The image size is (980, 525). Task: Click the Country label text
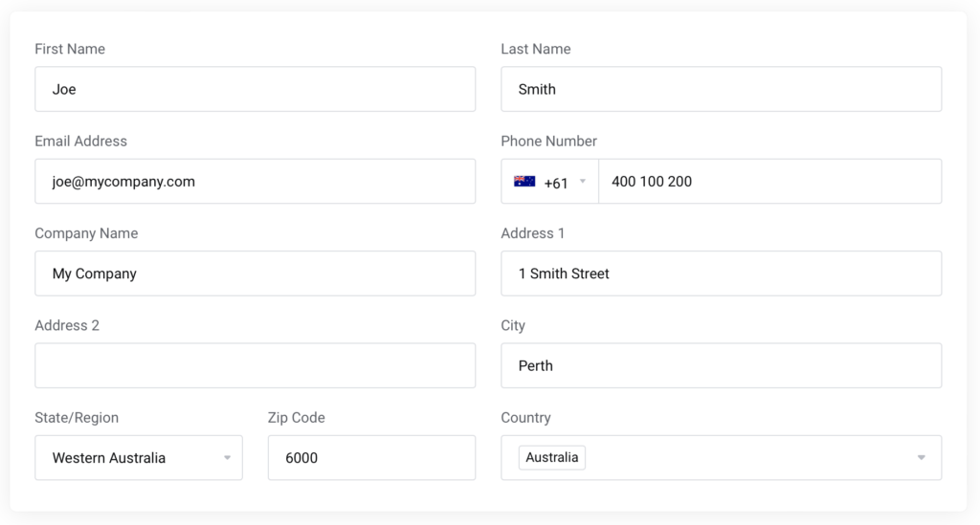pyautogui.click(x=525, y=418)
